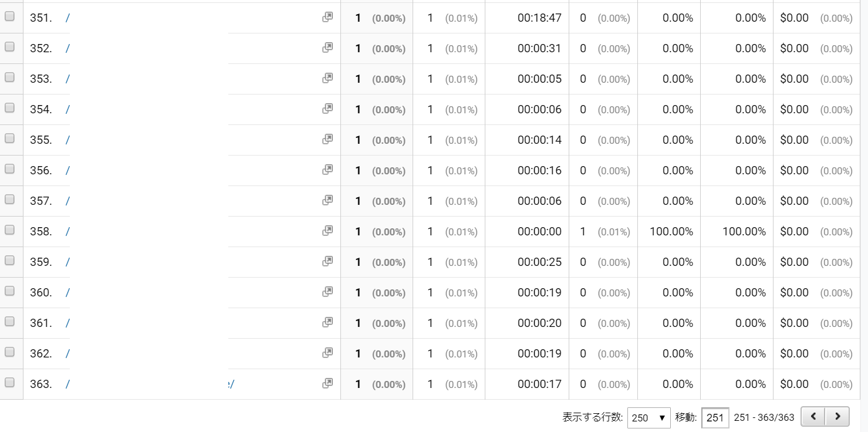868x432 pixels.
Task: Select the checkbox for row 354
Action: [x=9, y=108]
